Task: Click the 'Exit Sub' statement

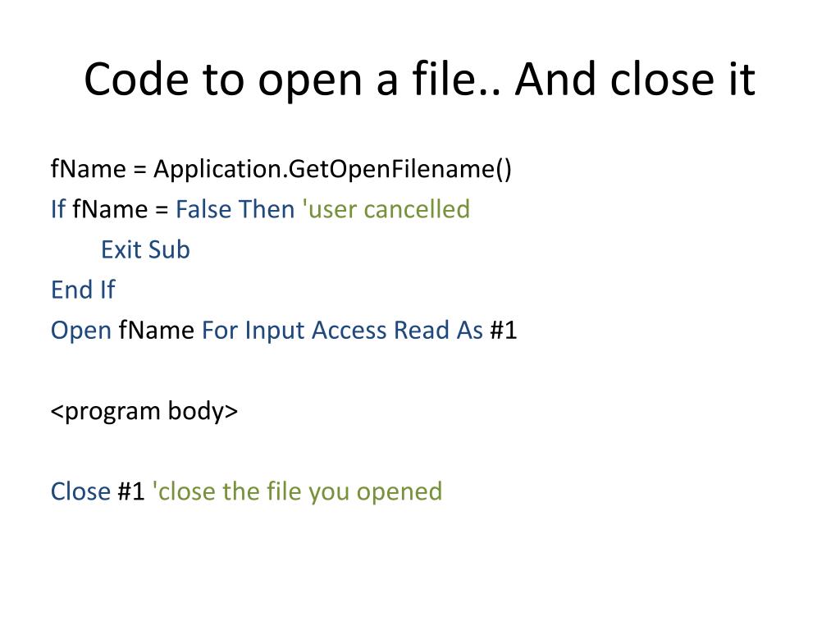Action: pos(146,249)
